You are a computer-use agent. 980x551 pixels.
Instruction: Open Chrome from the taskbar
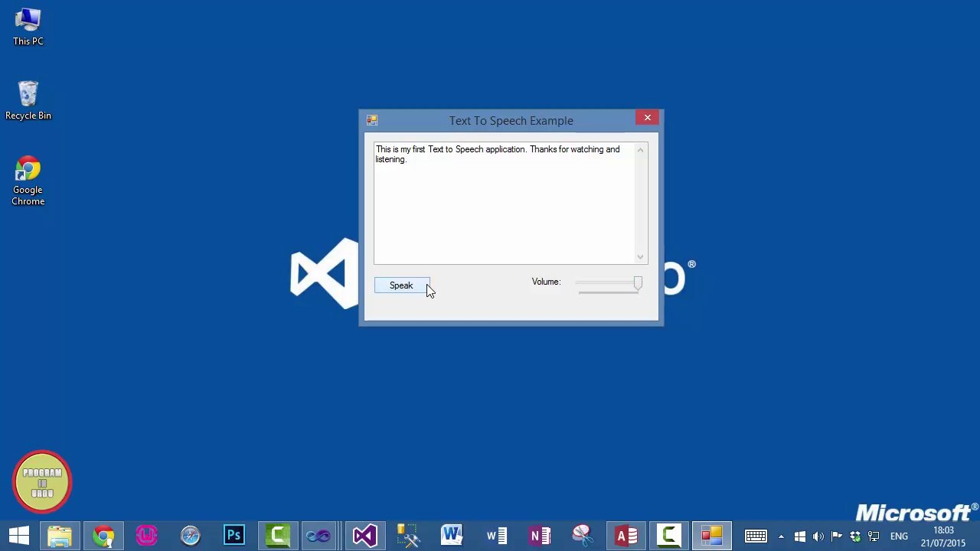pos(103,536)
